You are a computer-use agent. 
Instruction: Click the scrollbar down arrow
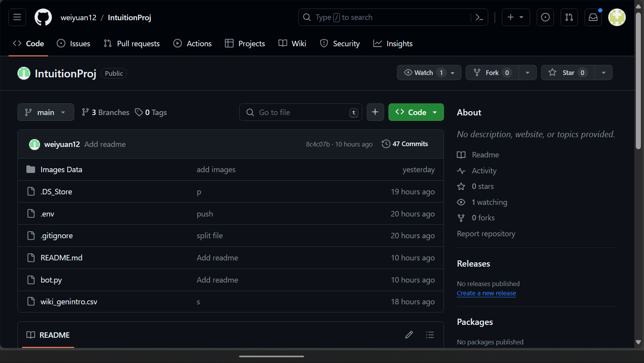(638, 342)
